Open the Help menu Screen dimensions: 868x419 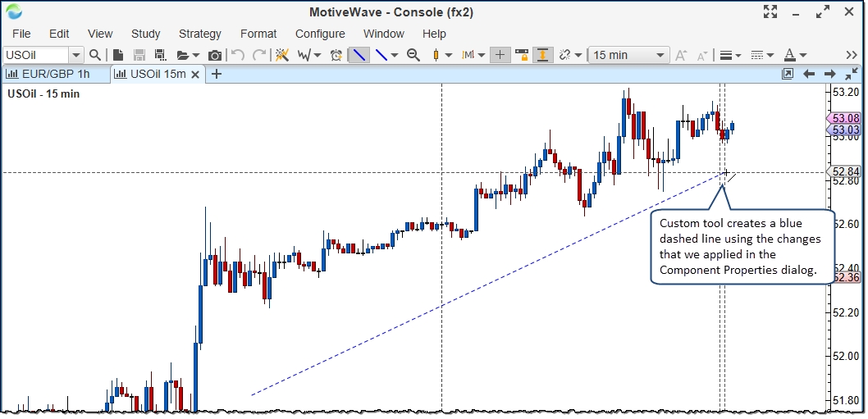[434, 34]
